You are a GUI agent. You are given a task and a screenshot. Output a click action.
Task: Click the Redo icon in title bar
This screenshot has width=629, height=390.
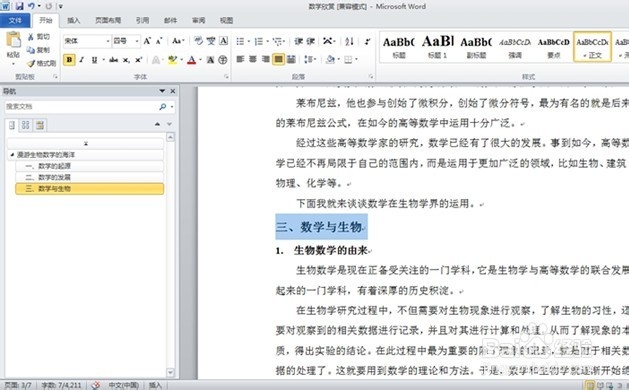coord(49,6)
